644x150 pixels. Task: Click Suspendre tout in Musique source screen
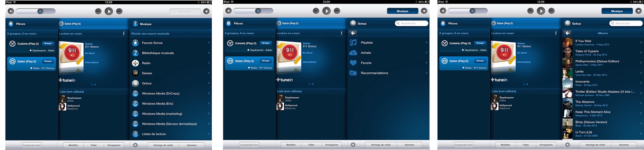point(31,145)
